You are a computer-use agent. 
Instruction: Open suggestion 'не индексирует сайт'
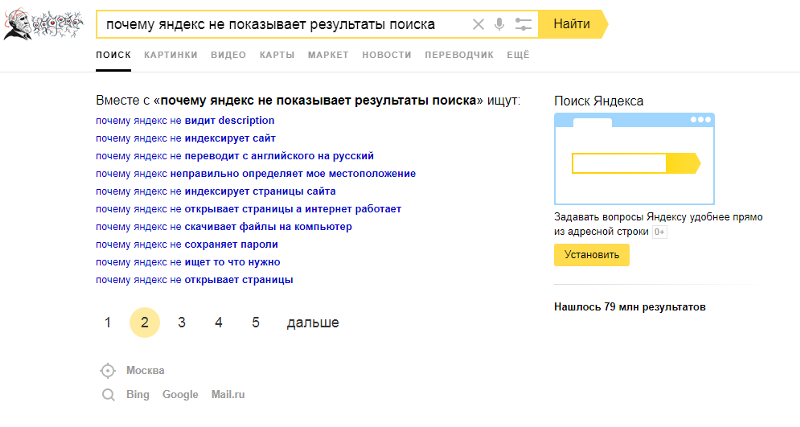coord(186,138)
